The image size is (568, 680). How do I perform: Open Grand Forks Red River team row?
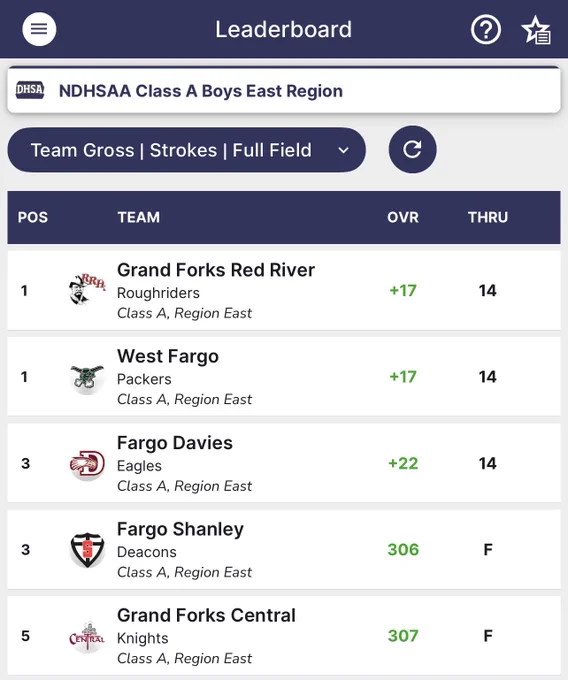284,290
